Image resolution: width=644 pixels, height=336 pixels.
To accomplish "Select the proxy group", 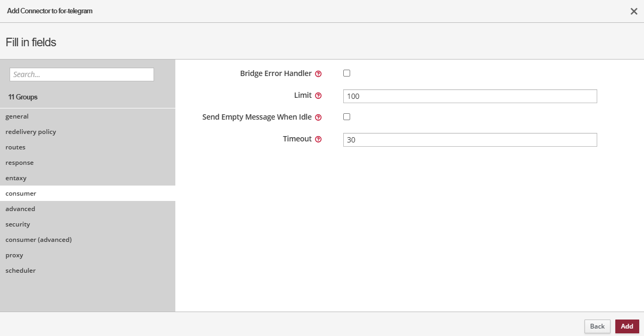I will pos(14,255).
